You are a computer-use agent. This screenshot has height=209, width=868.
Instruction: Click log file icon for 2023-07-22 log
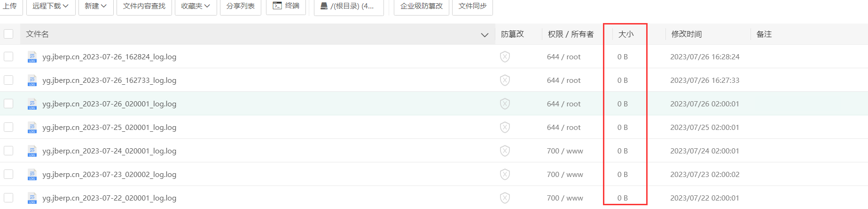pyautogui.click(x=32, y=198)
